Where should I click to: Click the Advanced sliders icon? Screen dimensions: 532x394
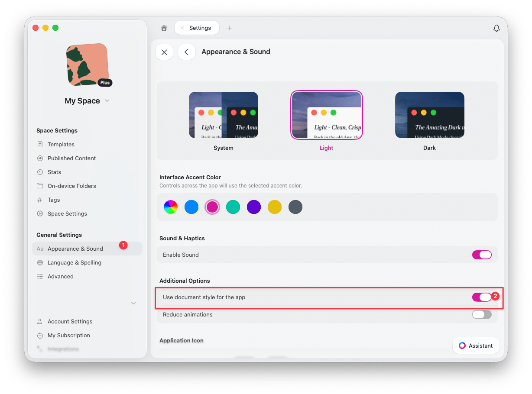click(40, 276)
